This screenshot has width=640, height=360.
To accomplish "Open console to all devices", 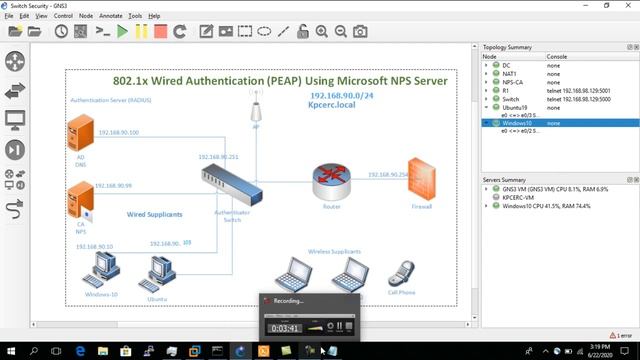I will point(102,31).
